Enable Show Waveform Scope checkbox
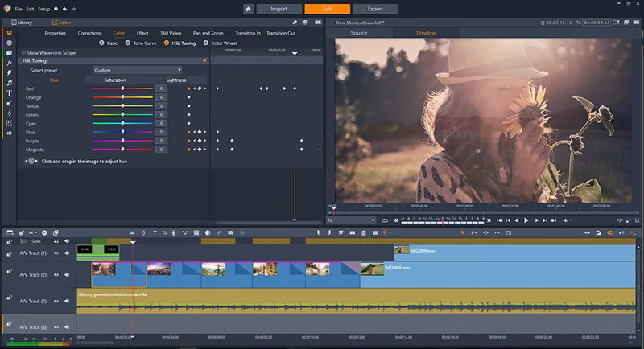Screen dimensions: 644x349 (23, 52)
